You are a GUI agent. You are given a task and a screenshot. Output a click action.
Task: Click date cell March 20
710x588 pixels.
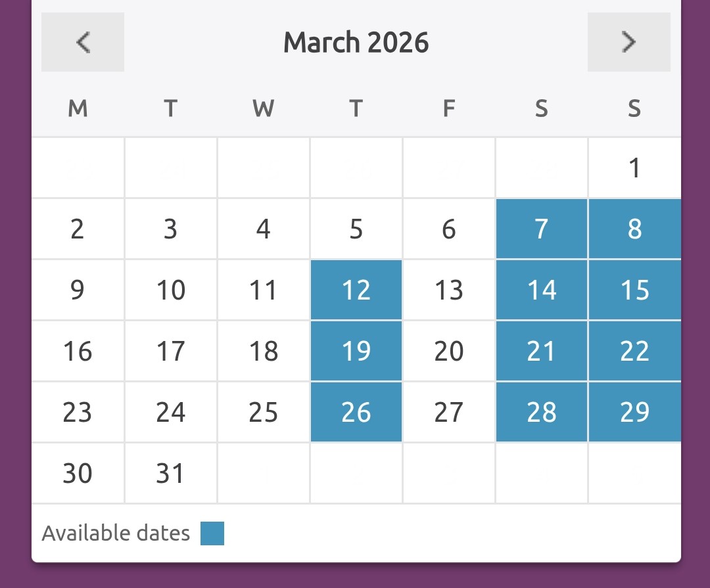click(x=449, y=351)
